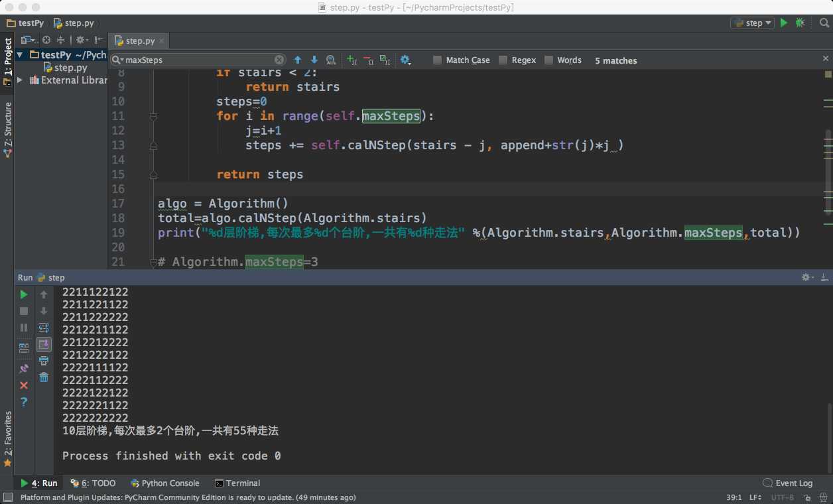Viewport: 833px width, 504px height.
Task: Rerun step using green arrow in Run panel
Action: point(24,294)
